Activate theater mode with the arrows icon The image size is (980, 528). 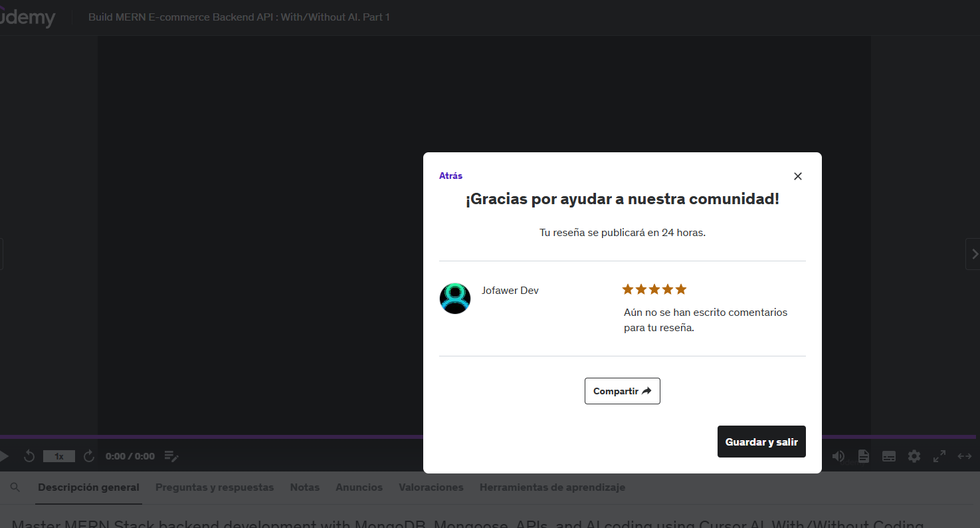(964, 456)
